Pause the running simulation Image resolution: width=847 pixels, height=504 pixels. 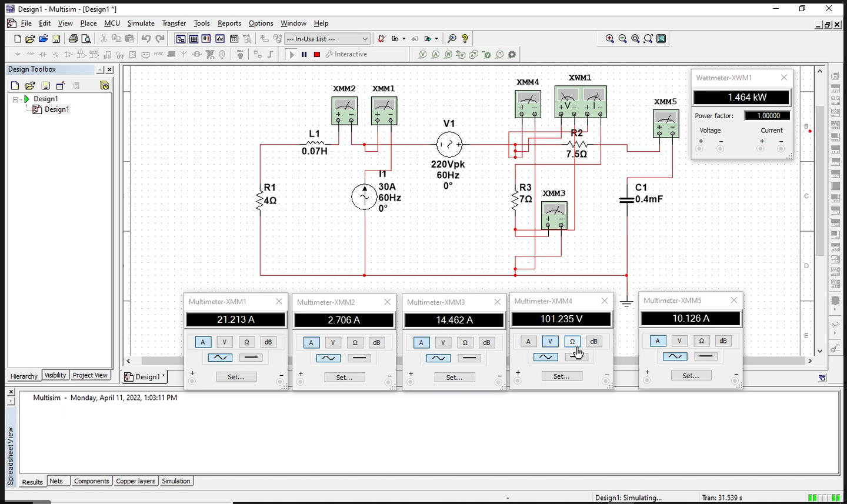click(304, 54)
